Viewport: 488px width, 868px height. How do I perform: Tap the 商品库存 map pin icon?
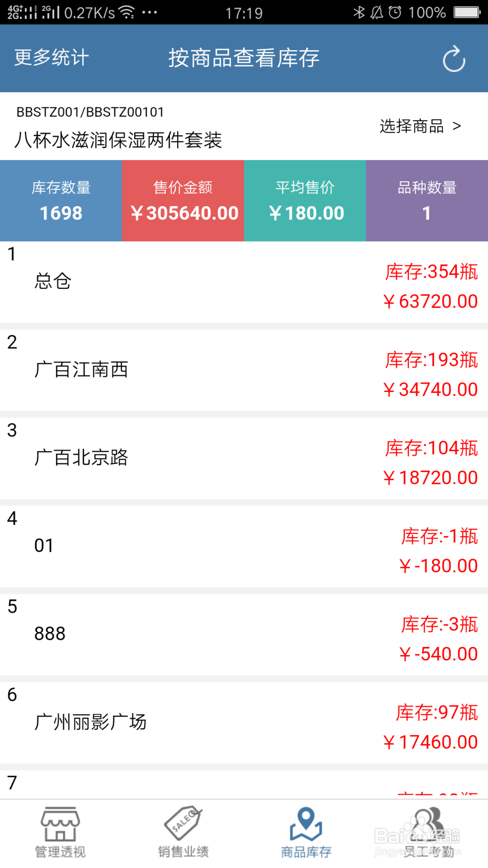(306, 824)
